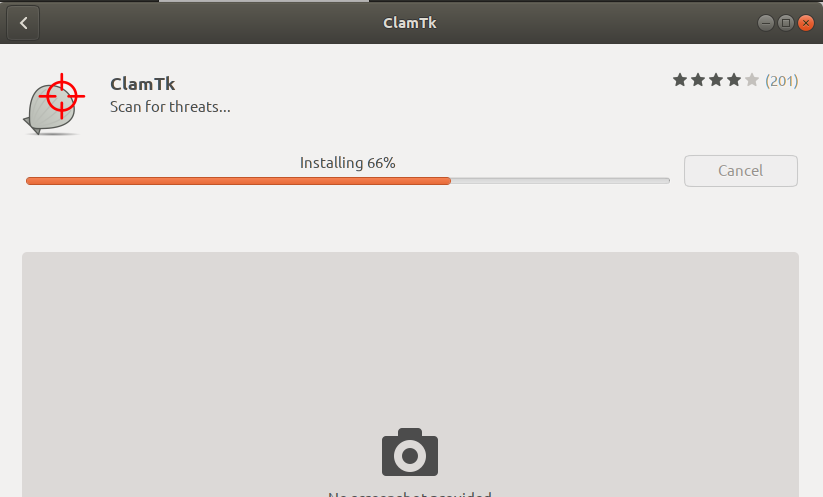
Task: Select the third rating star
Action: click(x=716, y=80)
